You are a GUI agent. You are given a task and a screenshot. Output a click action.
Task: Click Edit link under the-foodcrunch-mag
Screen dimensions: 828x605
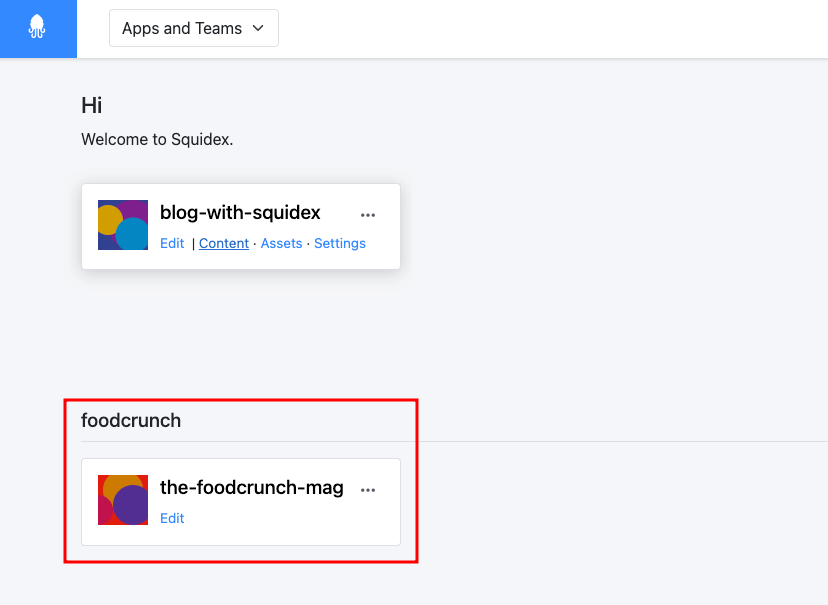172,518
